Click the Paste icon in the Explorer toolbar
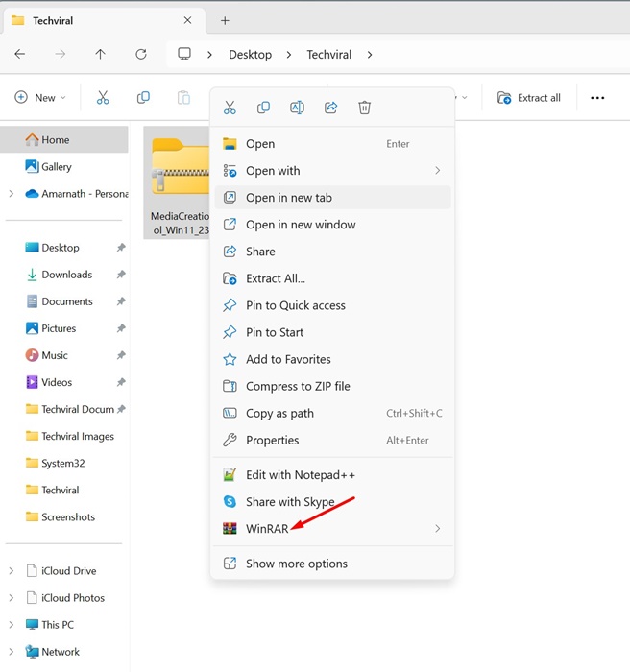 tap(183, 98)
